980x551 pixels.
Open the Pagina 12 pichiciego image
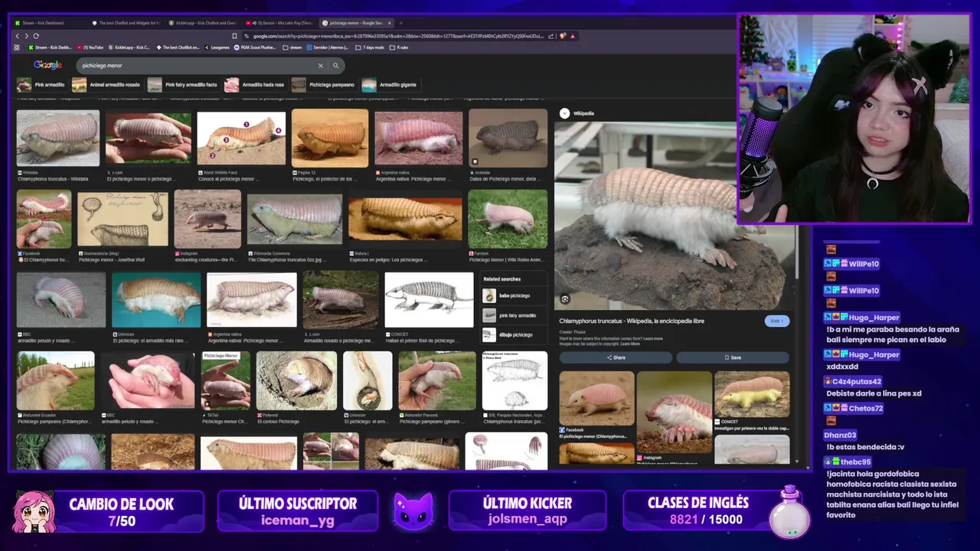(330, 139)
